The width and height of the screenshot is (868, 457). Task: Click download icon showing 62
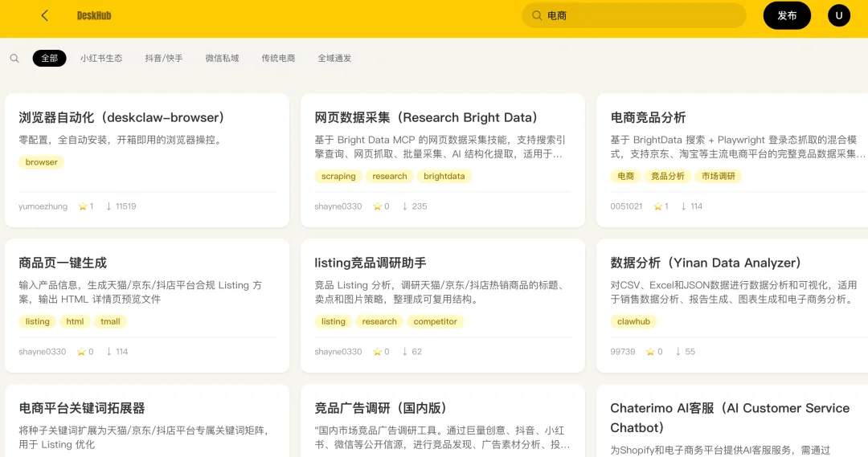404,352
